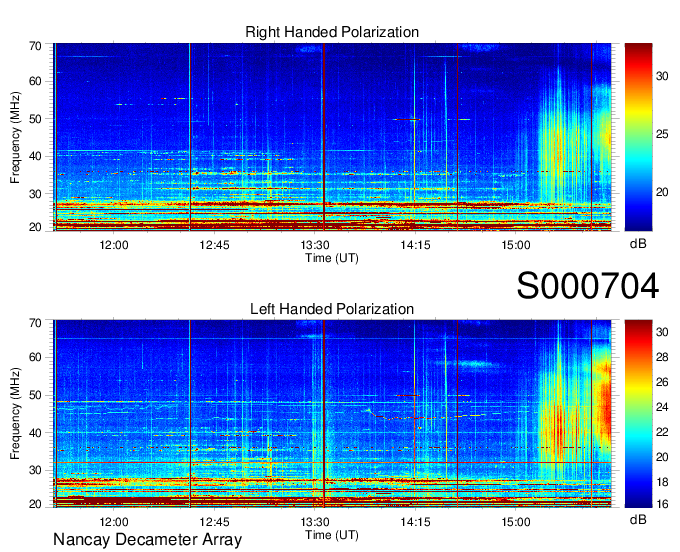This screenshot has height=552, width=680.
Task: Click the 20 MHz tick on the right-handed plot axis
Action: point(35,227)
